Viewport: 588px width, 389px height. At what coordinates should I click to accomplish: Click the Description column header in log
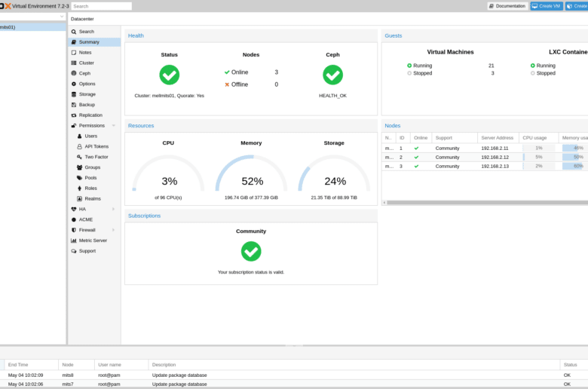pos(354,365)
